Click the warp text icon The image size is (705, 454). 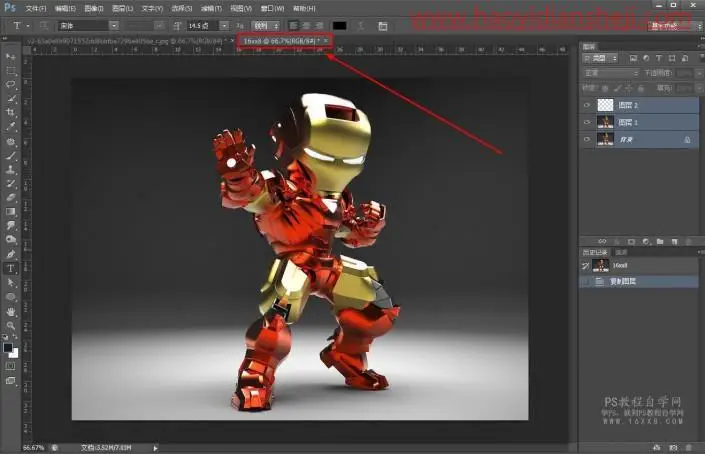pyautogui.click(x=361, y=26)
